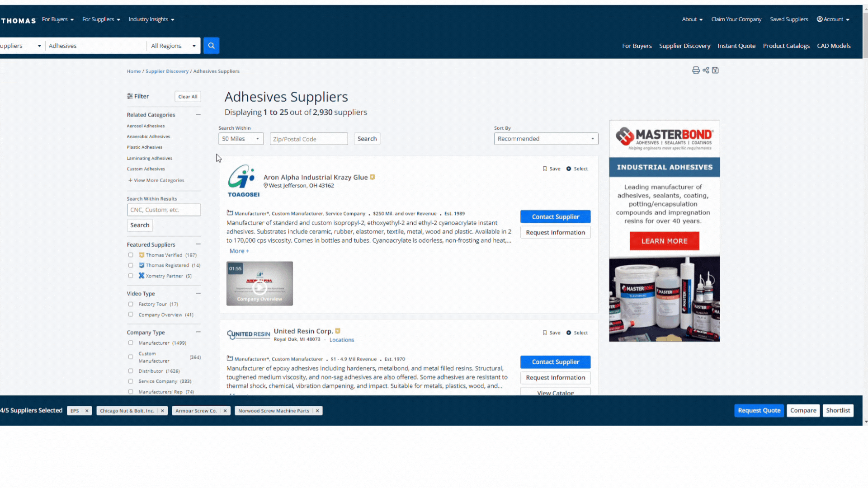Click Learn More on MasterBond advertisement
Image resolution: width=868 pixels, height=488 pixels.
click(664, 241)
